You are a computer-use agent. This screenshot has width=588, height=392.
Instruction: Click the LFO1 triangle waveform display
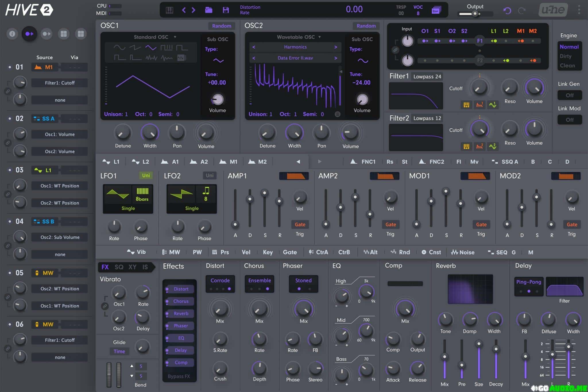point(118,194)
